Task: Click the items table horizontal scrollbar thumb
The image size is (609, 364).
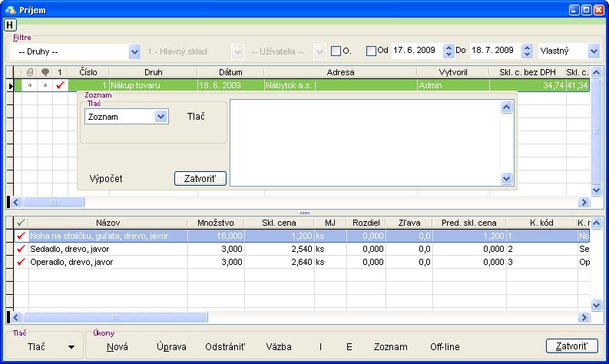Action: (x=115, y=316)
